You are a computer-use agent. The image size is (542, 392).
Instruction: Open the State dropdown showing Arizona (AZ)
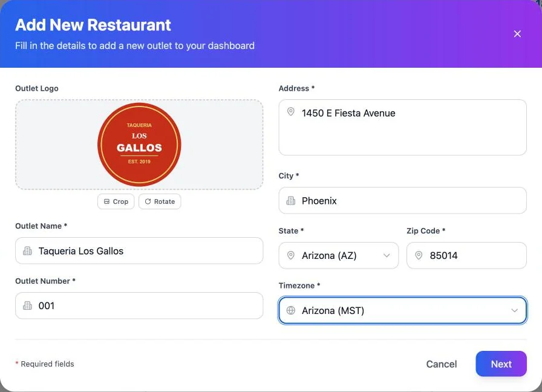pyautogui.click(x=339, y=255)
